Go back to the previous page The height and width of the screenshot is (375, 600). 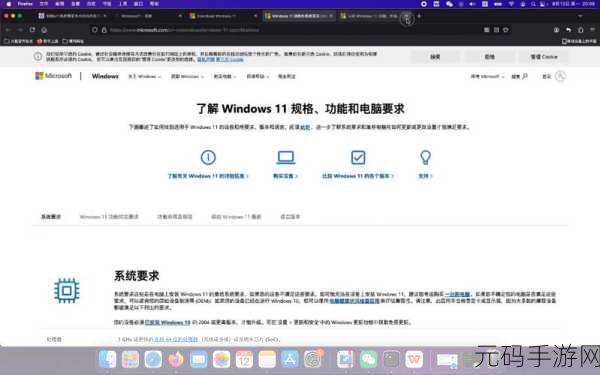coord(7,30)
